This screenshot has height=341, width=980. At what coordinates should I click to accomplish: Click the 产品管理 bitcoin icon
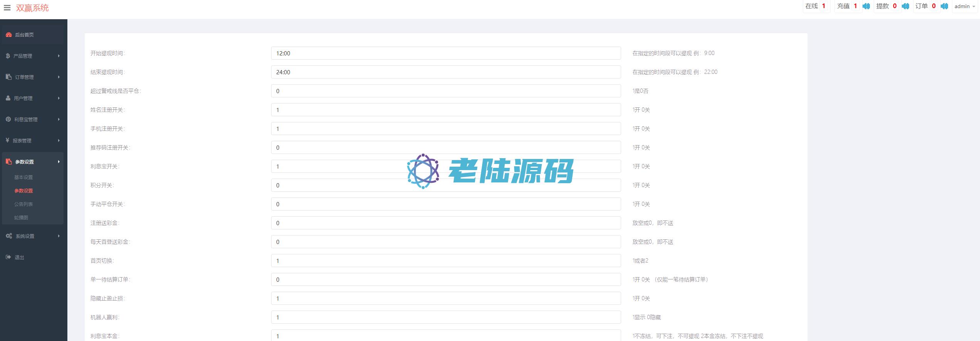(8, 56)
